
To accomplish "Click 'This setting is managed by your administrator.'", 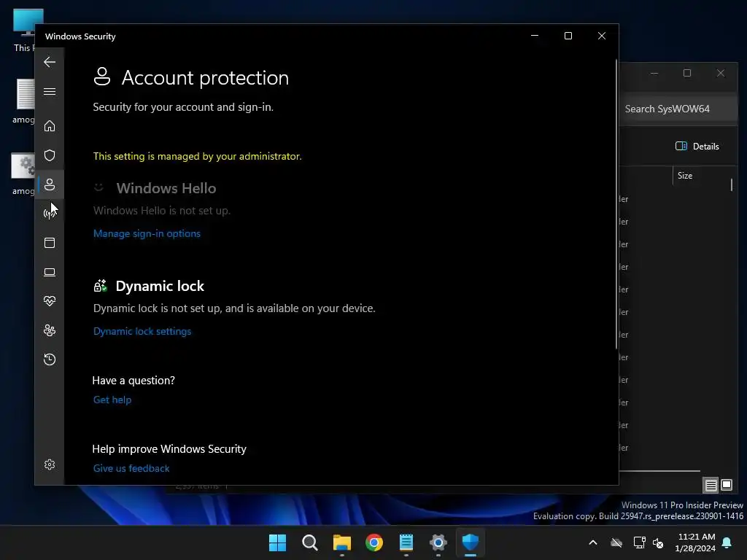I will click(197, 156).
